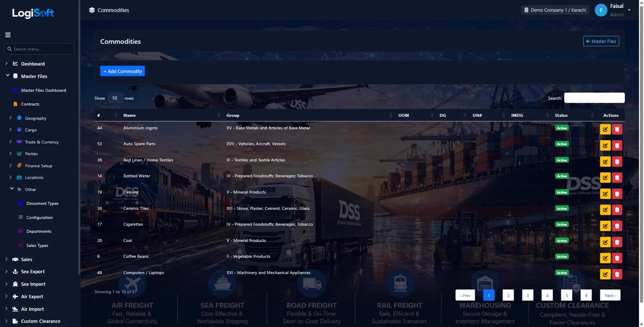Viewport: 644px width, 327px height.
Task: Click the LogiSoft logo
Action: pyautogui.click(x=33, y=13)
